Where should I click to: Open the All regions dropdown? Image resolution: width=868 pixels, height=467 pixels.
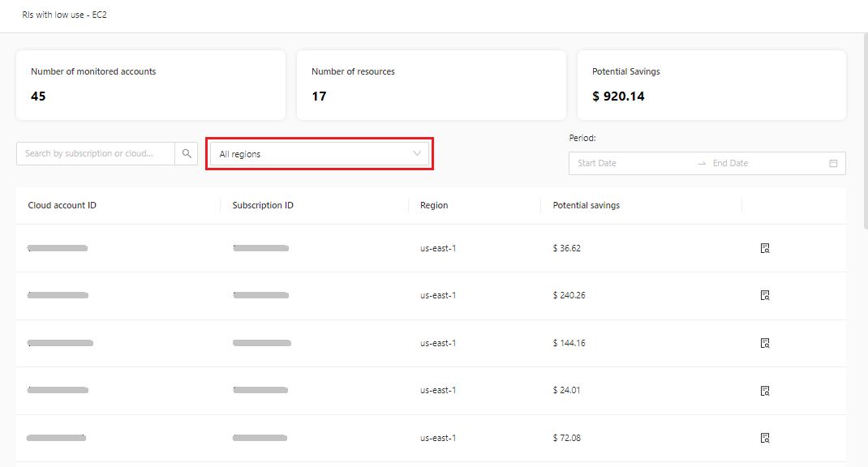point(319,154)
